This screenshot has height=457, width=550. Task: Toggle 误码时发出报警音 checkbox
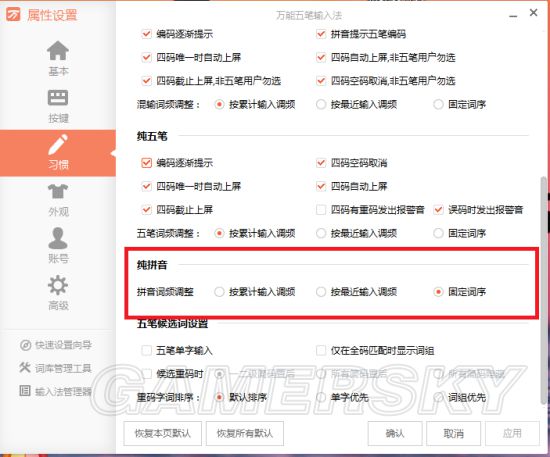[x=438, y=210]
